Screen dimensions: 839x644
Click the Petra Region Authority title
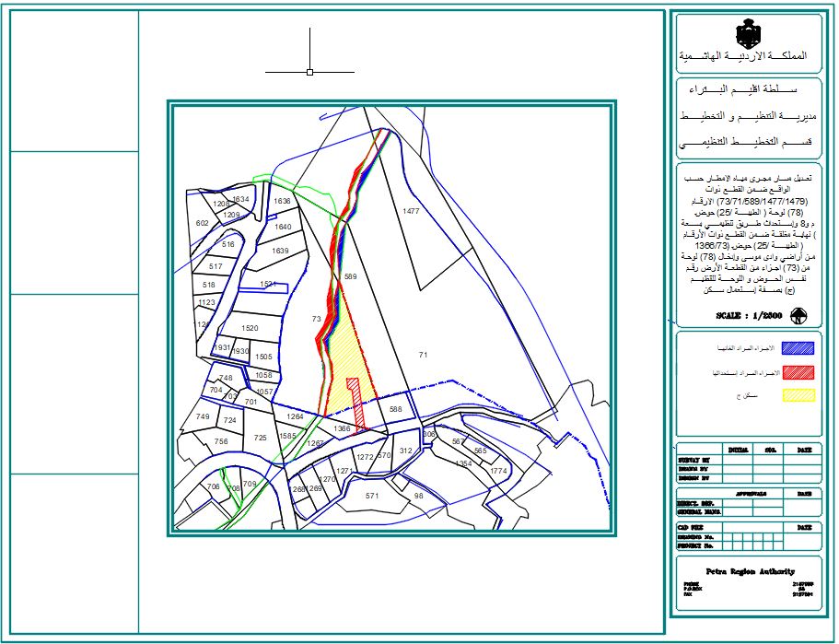(x=749, y=571)
